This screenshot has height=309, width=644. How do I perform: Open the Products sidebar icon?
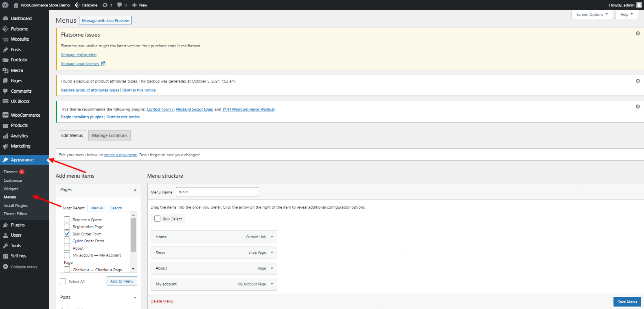5,126
